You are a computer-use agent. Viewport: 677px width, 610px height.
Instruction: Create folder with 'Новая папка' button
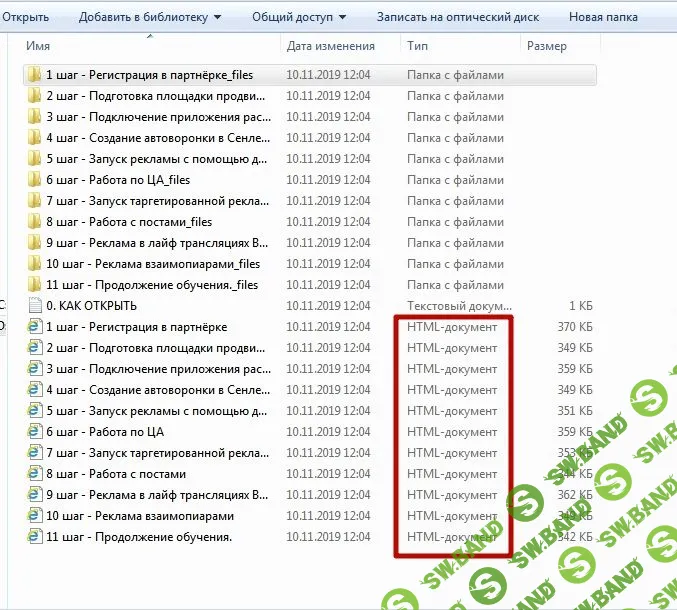603,17
